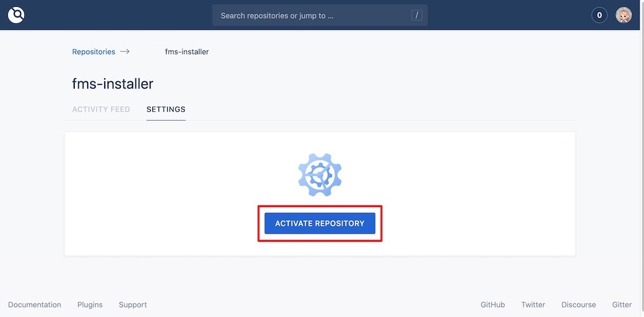
Task: Open the Documentation footer link
Action: click(x=35, y=305)
